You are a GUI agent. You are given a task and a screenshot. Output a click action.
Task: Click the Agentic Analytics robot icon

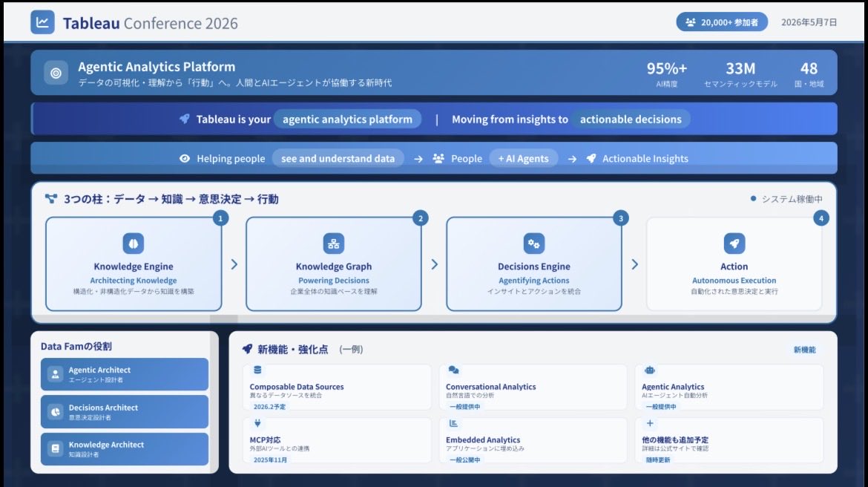click(650, 370)
